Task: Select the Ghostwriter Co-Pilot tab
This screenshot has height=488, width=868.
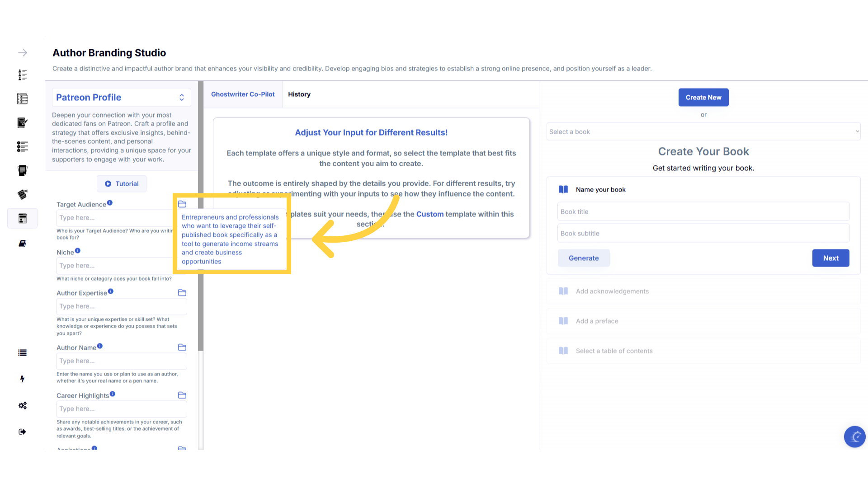Action: point(243,94)
